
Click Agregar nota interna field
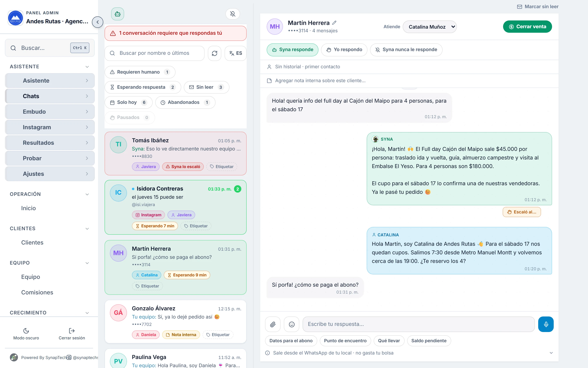(x=409, y=81)
